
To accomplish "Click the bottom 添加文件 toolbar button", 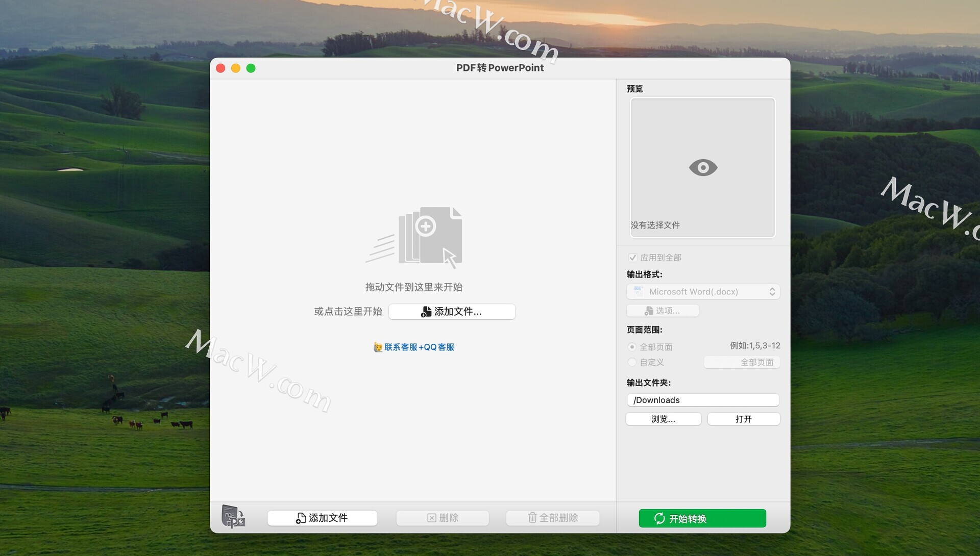I will tap(322, 518).
